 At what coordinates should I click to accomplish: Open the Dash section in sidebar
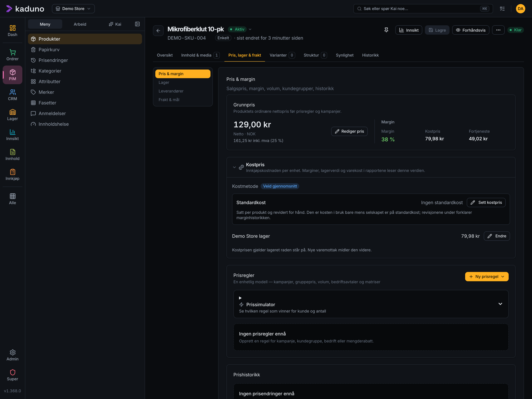coord(13,31)
